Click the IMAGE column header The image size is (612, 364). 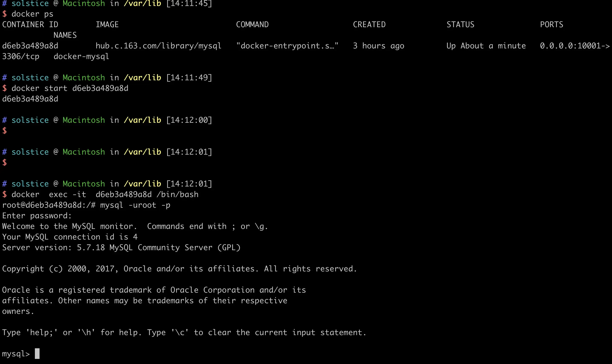click(107, 24)
